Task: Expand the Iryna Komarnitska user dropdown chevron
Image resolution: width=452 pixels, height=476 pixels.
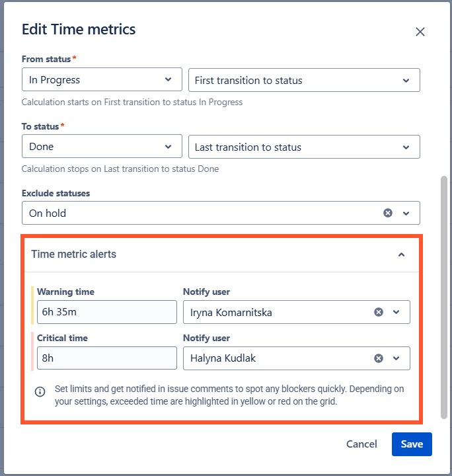Action: click(x=396, y=312)
